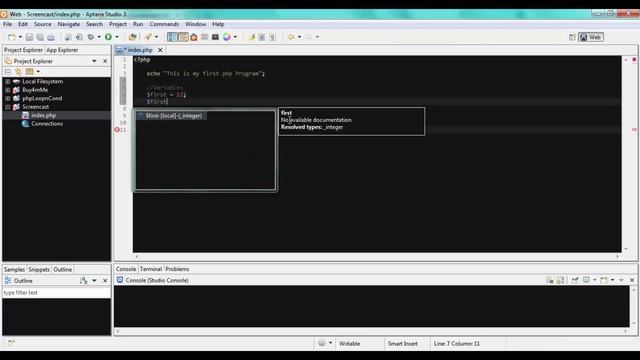Image resolution: width=640 pixels, height=360 pixels.
Task: Click the home icon in the toolbar
Action: (194, 37)
